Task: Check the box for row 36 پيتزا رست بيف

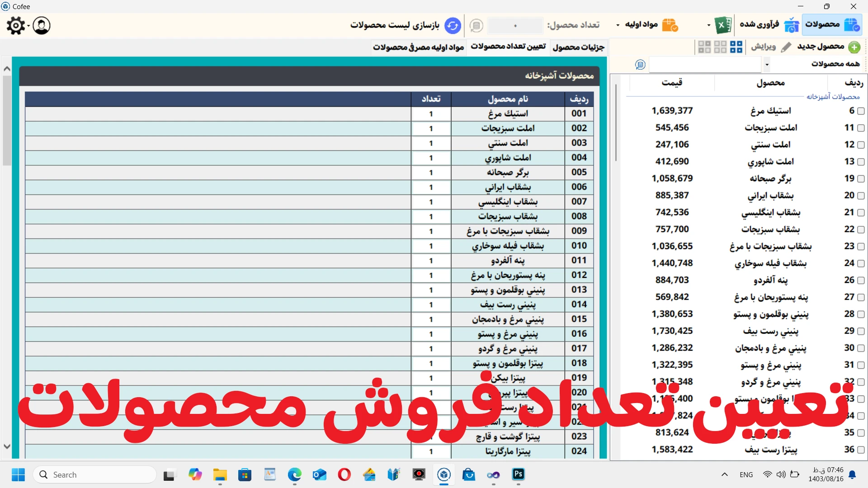Action: (861, 450)
